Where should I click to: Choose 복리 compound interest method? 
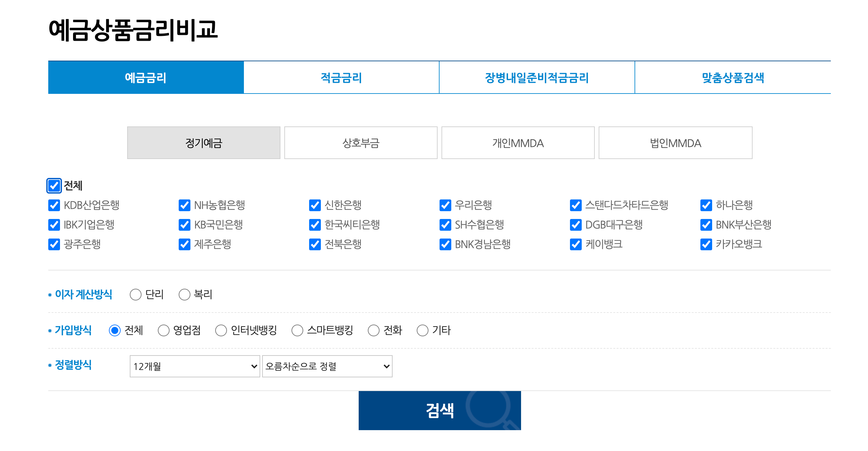pyautogui.click(x=184, y=295)
